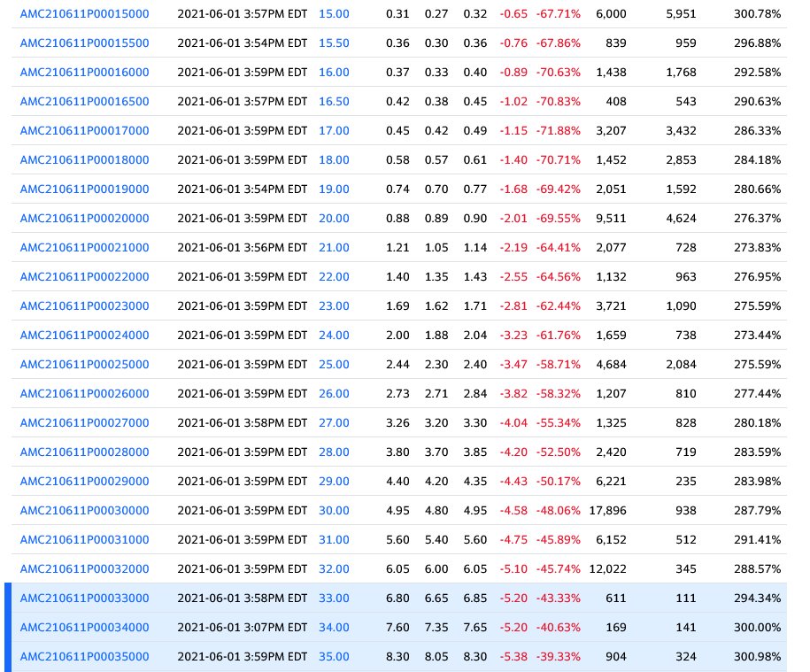
Task: Open strike price 29.00
Action: pos(334,481)
